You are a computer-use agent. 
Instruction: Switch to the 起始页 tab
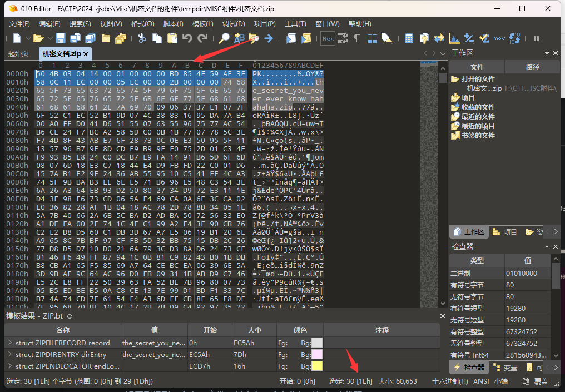click(x=18, y=54)
